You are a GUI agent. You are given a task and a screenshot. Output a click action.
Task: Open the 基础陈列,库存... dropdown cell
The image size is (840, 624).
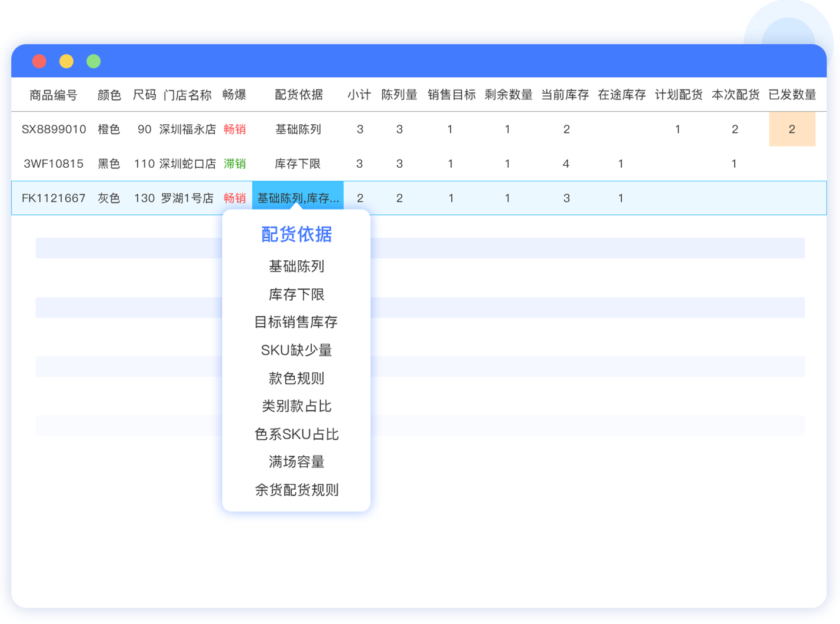(x=298, y=198)
